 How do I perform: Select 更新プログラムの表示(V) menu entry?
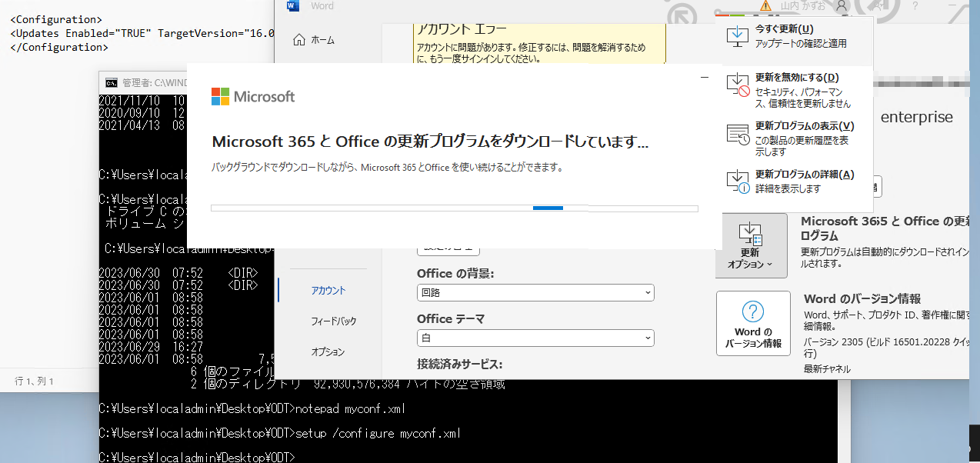pos(797,139)
